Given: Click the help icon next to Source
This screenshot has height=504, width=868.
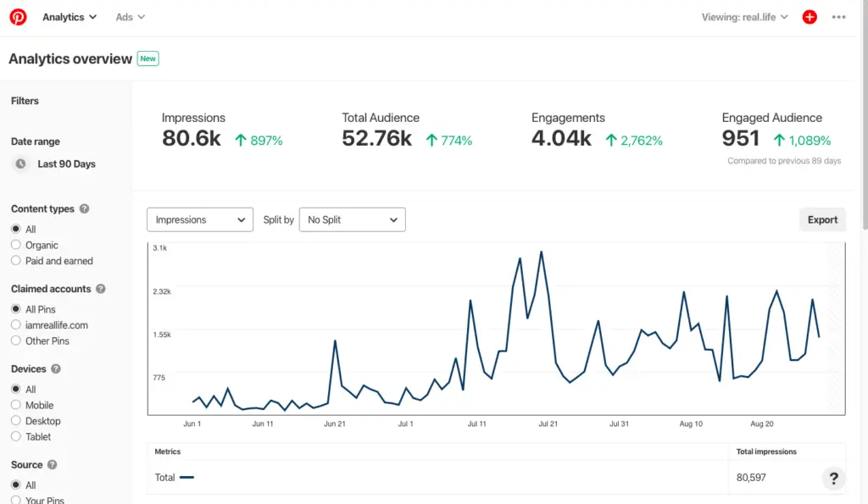Looking at the screenshot, I should tap(52, 465).
